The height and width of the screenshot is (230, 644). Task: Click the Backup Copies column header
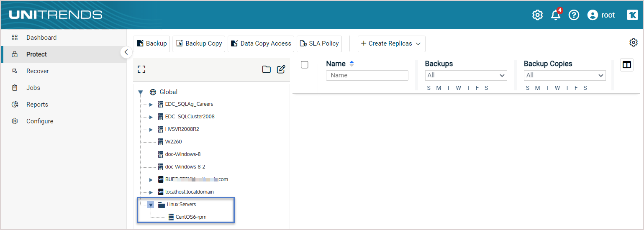(548, 64)
